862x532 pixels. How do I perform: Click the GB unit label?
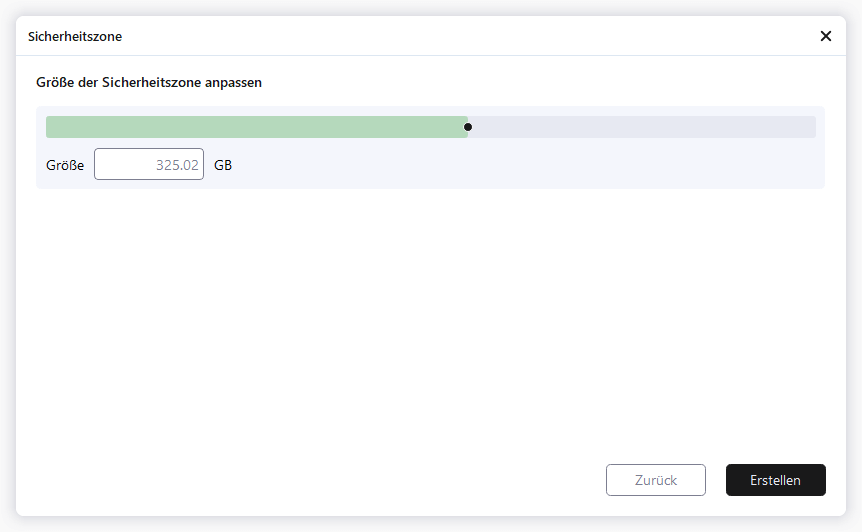[x=223, y=165]
